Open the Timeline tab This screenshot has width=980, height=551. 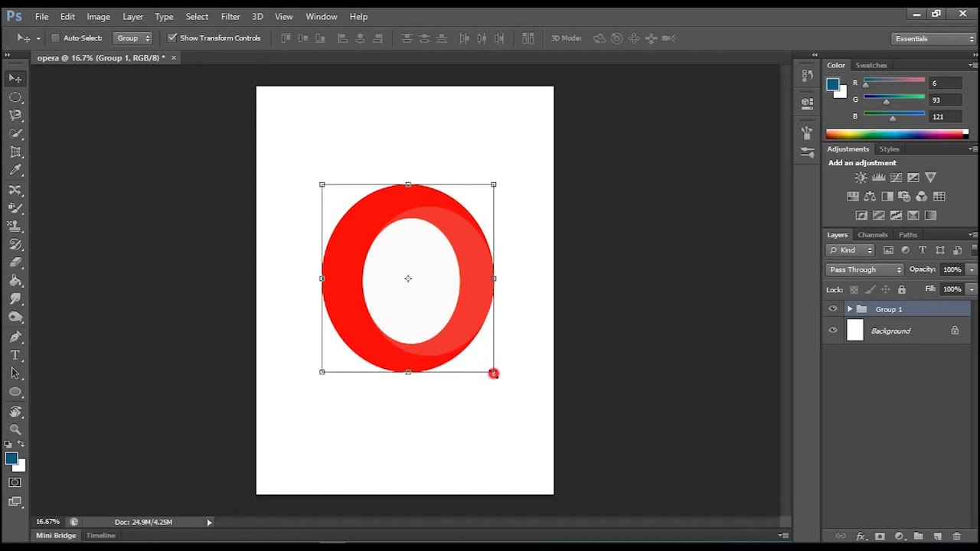coord(100,536)
